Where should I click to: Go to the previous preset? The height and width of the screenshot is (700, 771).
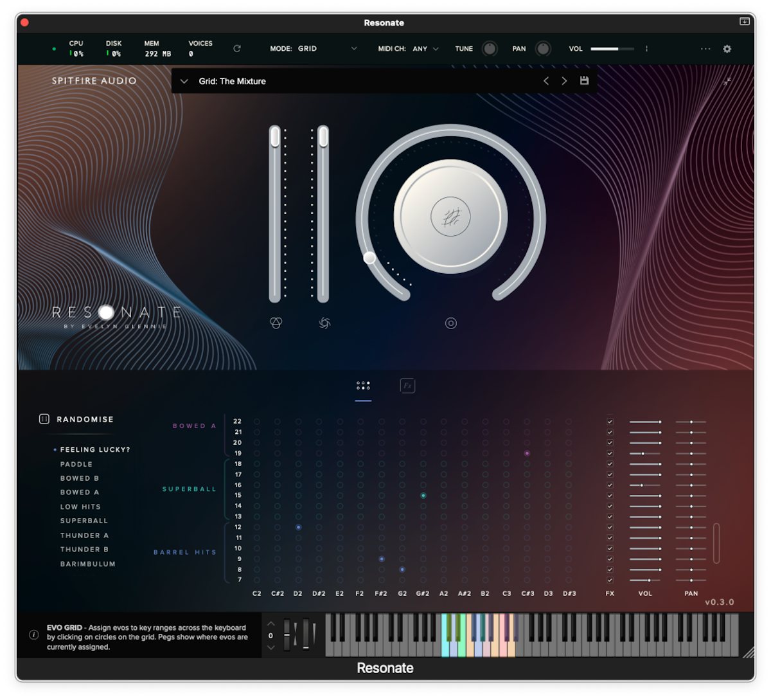(546, 81)
